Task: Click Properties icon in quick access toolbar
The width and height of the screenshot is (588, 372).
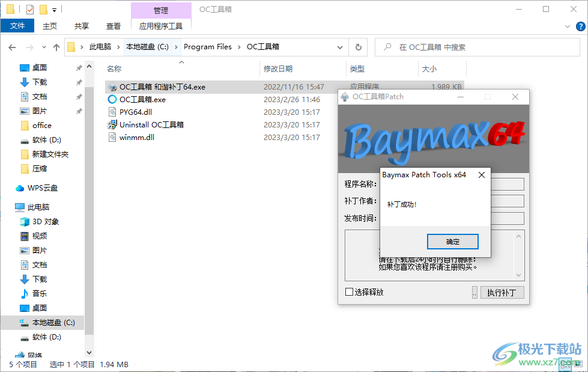Action: (30, 10)
